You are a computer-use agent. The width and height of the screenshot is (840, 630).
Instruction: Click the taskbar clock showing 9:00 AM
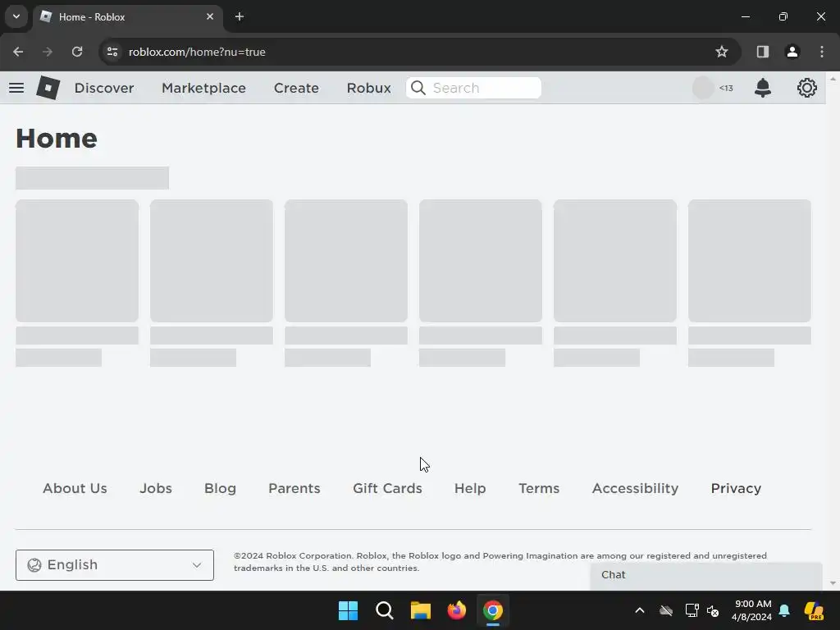point(752,610)
